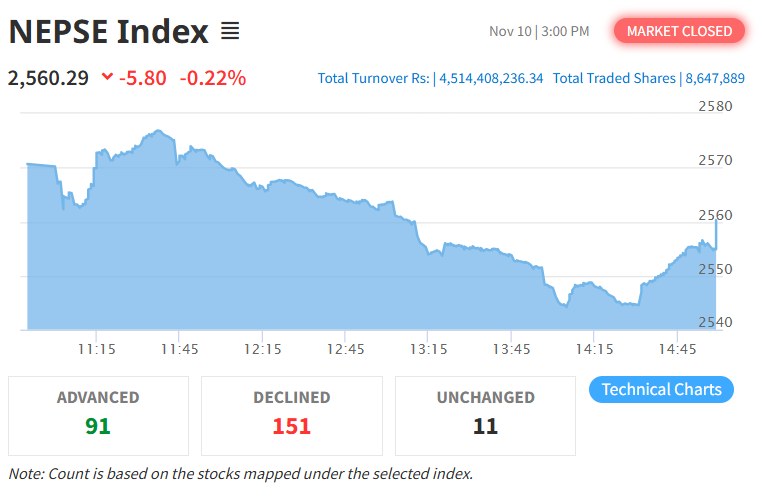Click the Nov 10 3:00 PM timestamp
The image size is (764, 501).
coord(538,32)
